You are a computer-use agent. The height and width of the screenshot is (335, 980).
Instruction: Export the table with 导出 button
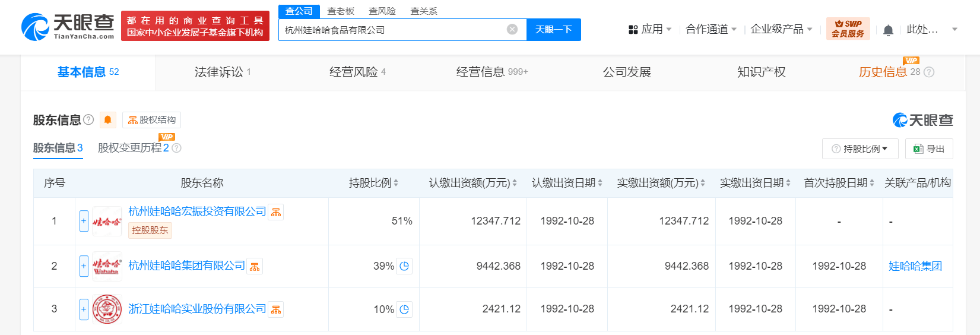coord(929,148)
